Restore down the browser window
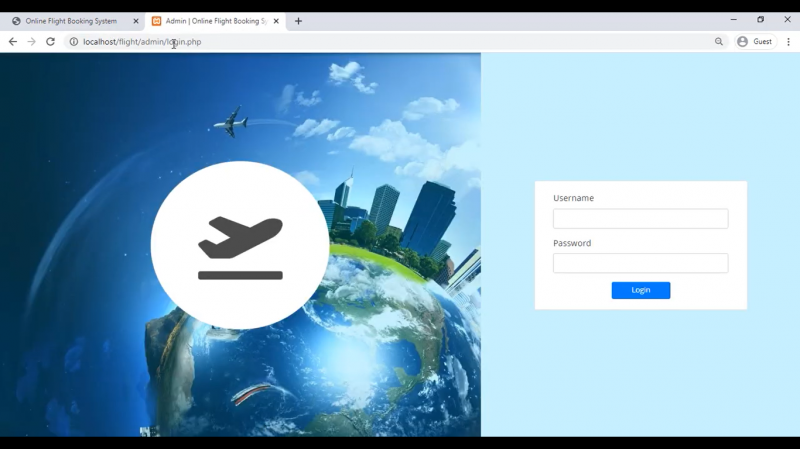The height and width of the screenshot is (449, 800). (761, 19)
